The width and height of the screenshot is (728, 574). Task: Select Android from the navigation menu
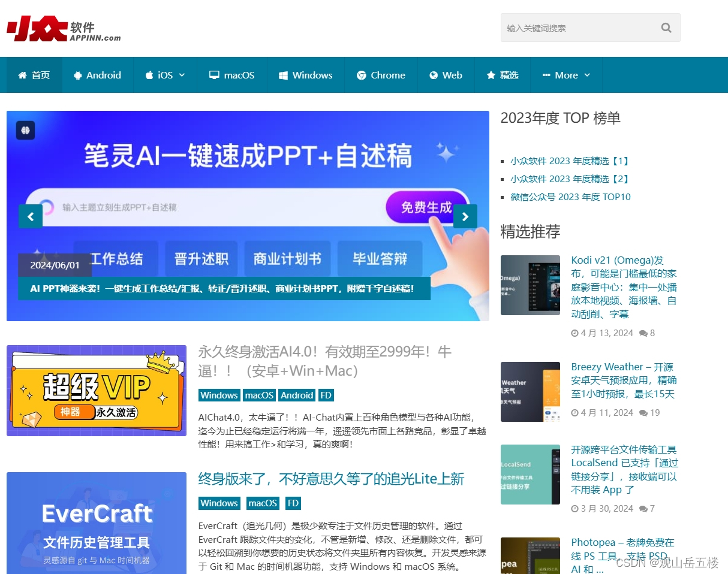pyautogui.click(x=97, y=75)
